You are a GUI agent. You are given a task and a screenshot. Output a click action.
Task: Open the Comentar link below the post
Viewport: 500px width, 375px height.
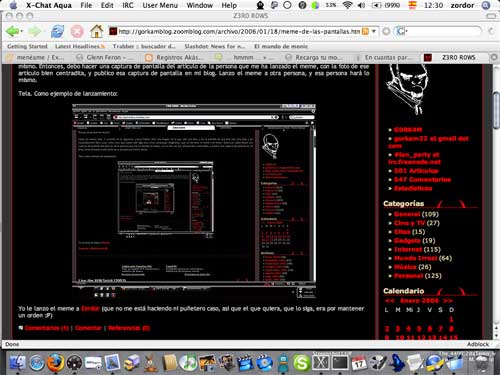(88, 328)
